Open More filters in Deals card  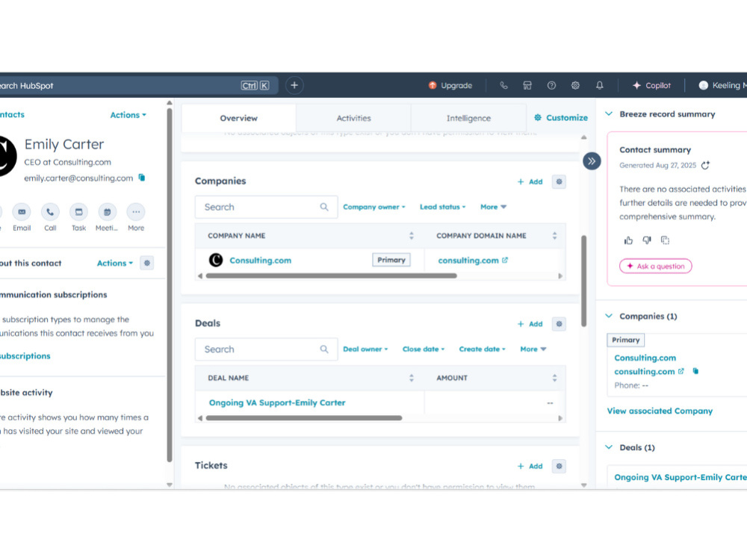[533, 349]
